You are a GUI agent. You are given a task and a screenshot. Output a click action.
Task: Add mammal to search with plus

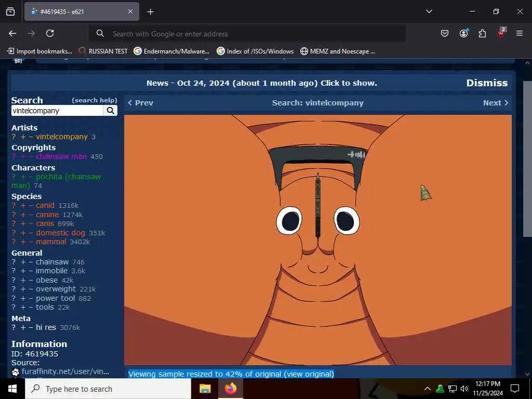pos(23,242)
